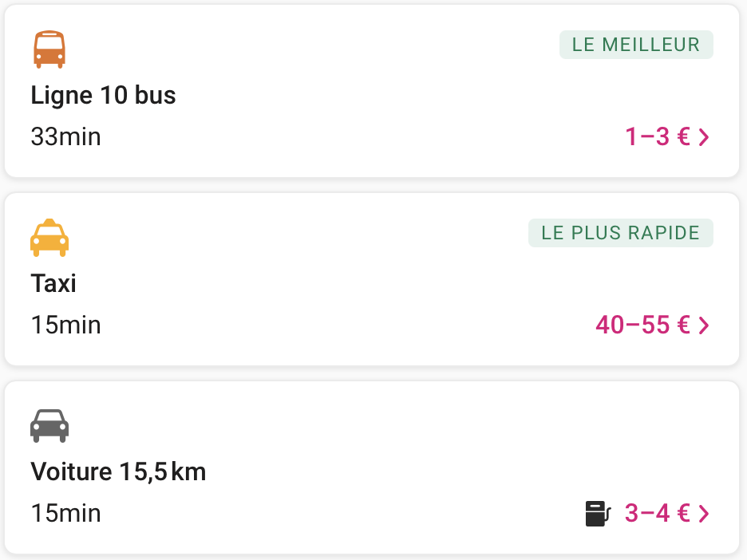Select the bus route card background
The image size is (747, 560).
click(372, 91)
